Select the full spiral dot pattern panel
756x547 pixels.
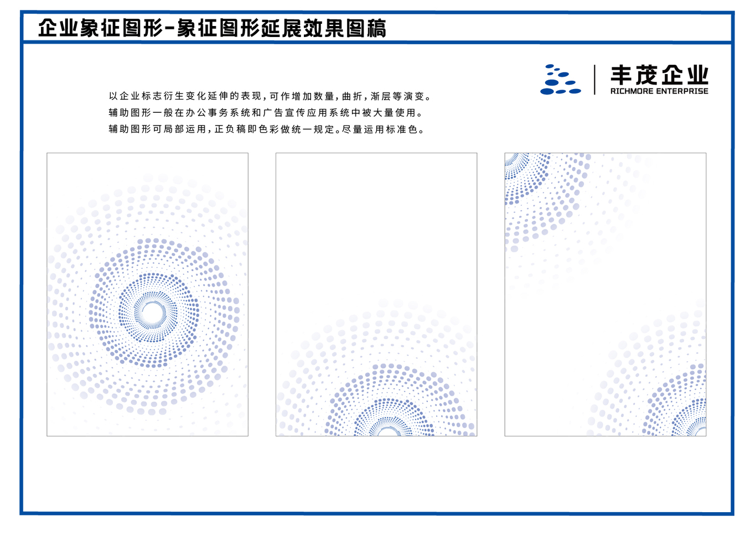tap(147, 294)
